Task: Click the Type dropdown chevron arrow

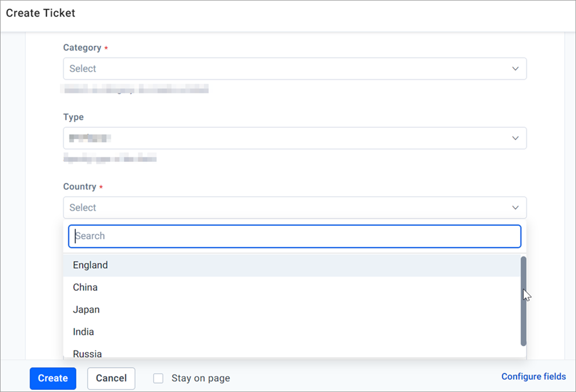Action: [515, 138]
